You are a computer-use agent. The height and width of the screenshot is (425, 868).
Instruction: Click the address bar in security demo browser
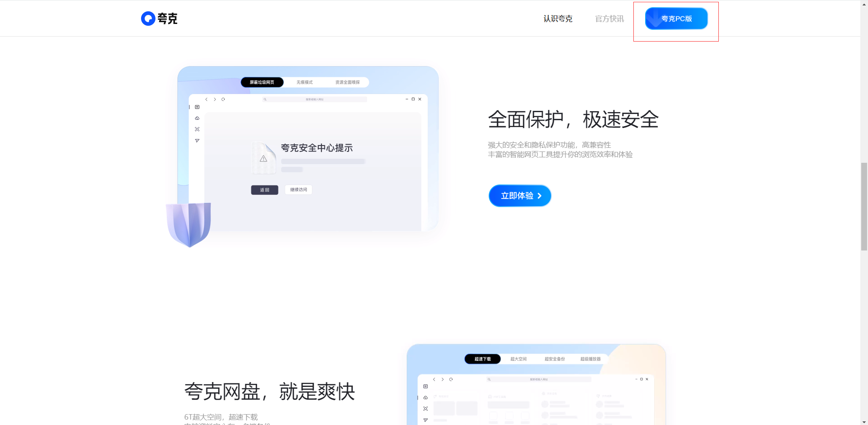point(315,99)
